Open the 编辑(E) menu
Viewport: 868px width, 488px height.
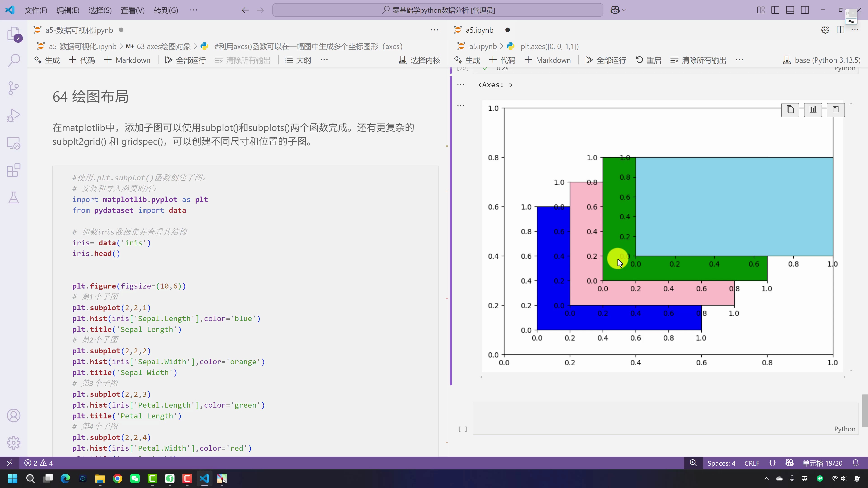pyautogui.click(x=68, y=10)
